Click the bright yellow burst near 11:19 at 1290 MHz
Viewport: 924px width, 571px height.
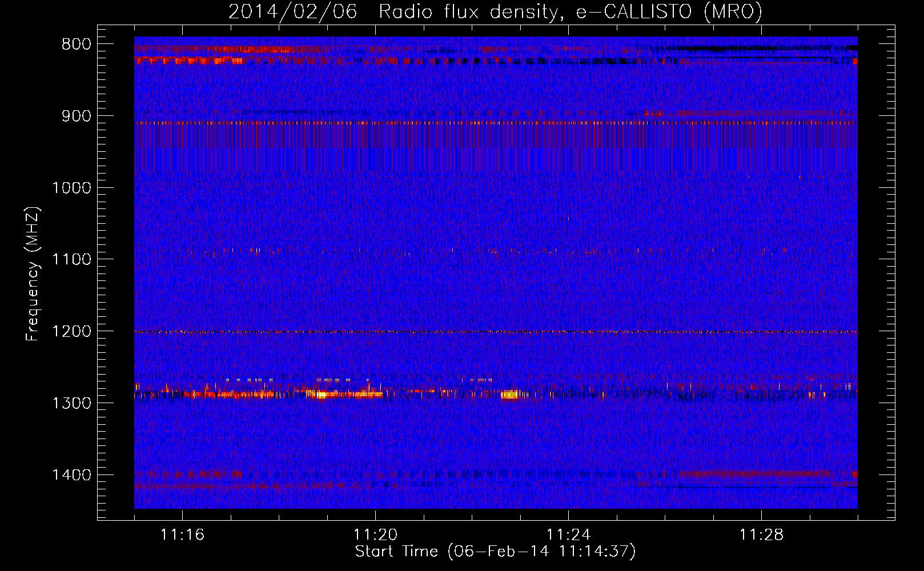[322, 394]
